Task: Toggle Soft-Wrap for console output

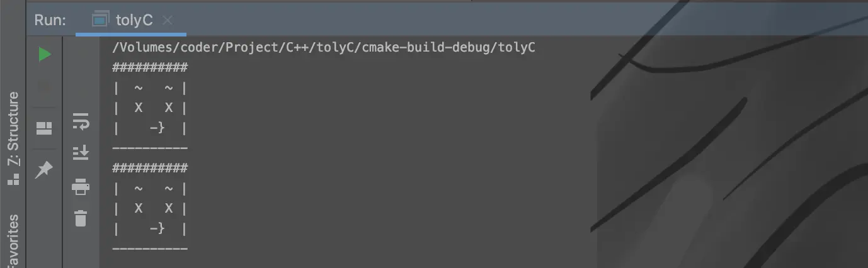Action: point(81,121)
